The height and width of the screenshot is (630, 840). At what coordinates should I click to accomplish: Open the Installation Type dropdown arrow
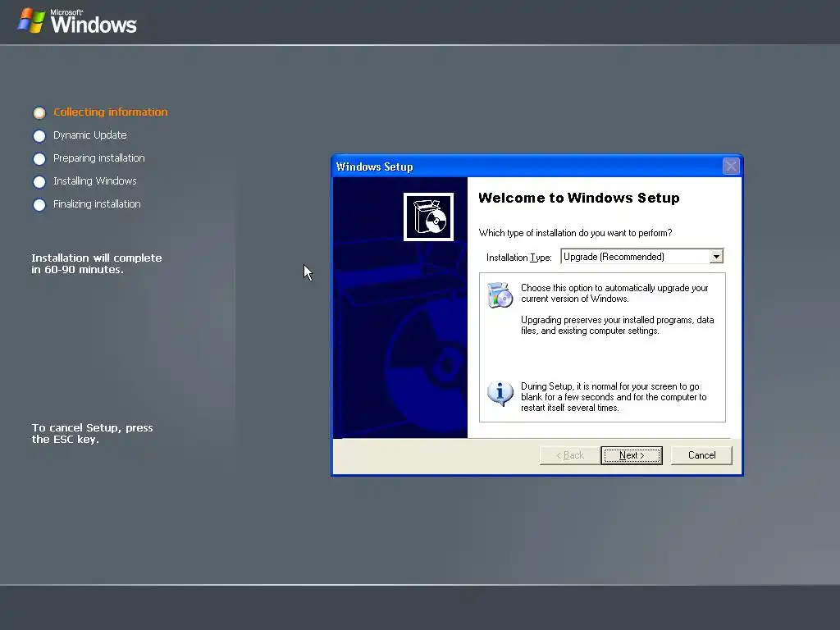click(716, 257)
